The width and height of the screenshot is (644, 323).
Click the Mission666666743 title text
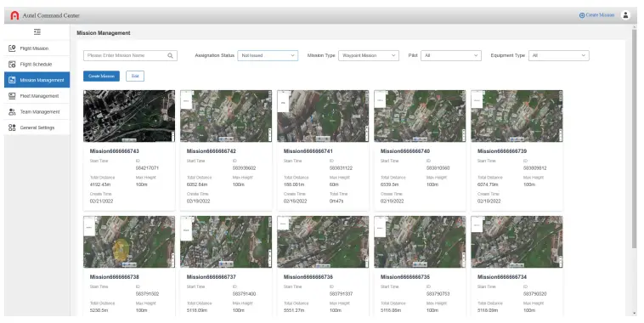pyautogui.click(x=114, y=151)
